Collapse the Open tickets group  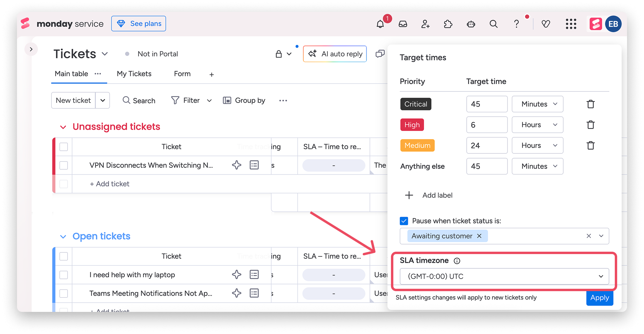(x=63, y=237)
